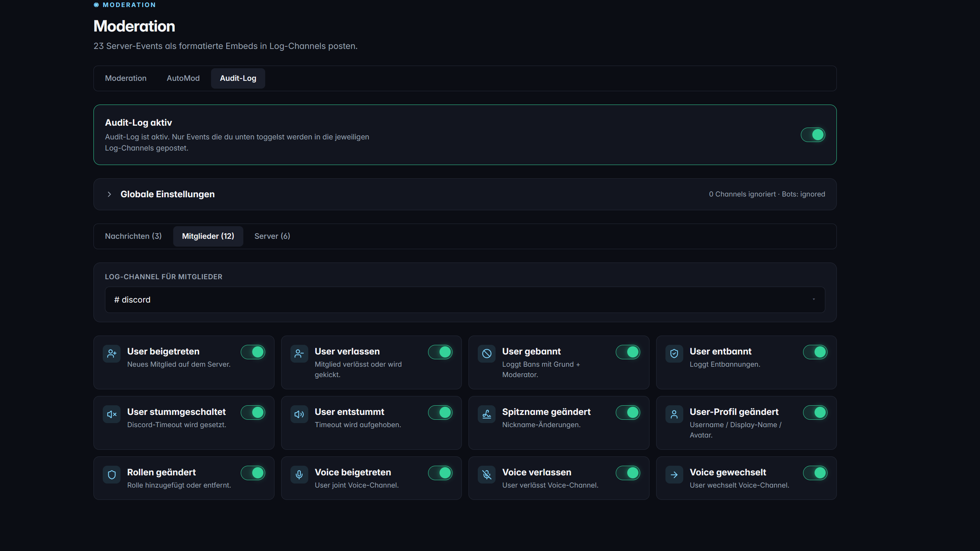Image resolution: width=980 pixels, height=551 pixels.
Task: Disable the Audit-Log aktiv toggle
Action: (813, 135)
